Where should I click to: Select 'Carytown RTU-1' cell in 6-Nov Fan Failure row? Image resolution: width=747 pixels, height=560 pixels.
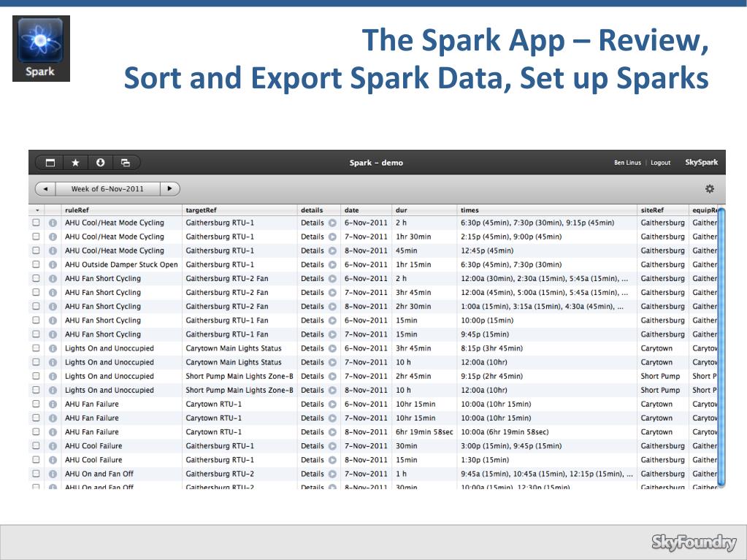coord(213,404)
